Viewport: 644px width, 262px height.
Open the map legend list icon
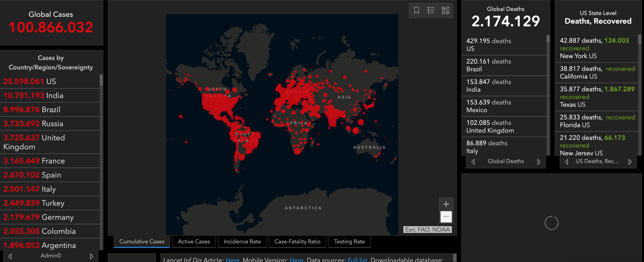(x=431, y=10)
